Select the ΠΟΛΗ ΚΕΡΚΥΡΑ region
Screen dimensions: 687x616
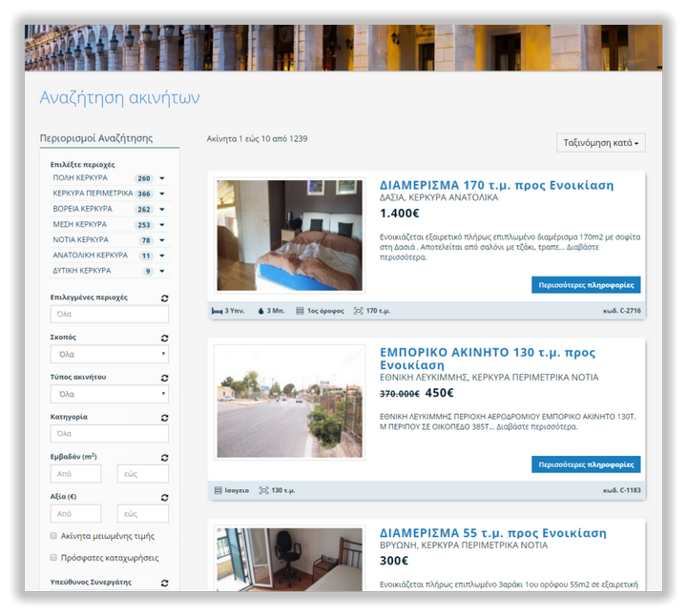(80, 177)
